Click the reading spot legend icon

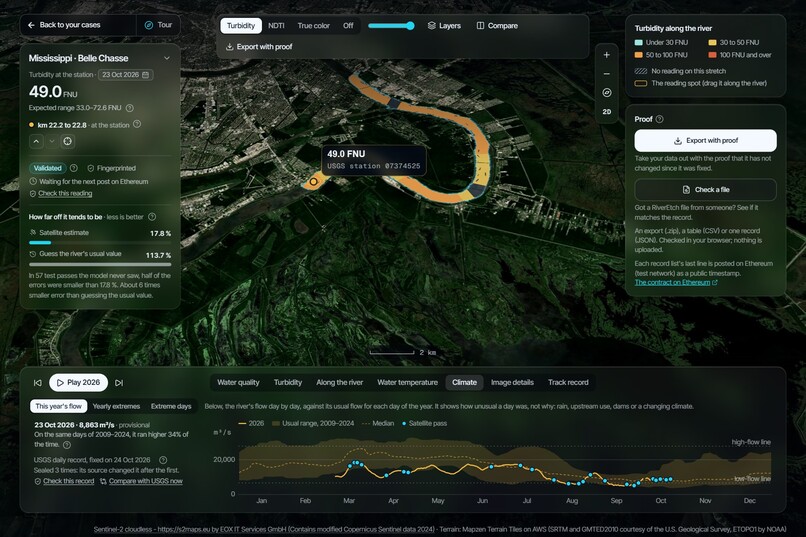tap(640, 83)
